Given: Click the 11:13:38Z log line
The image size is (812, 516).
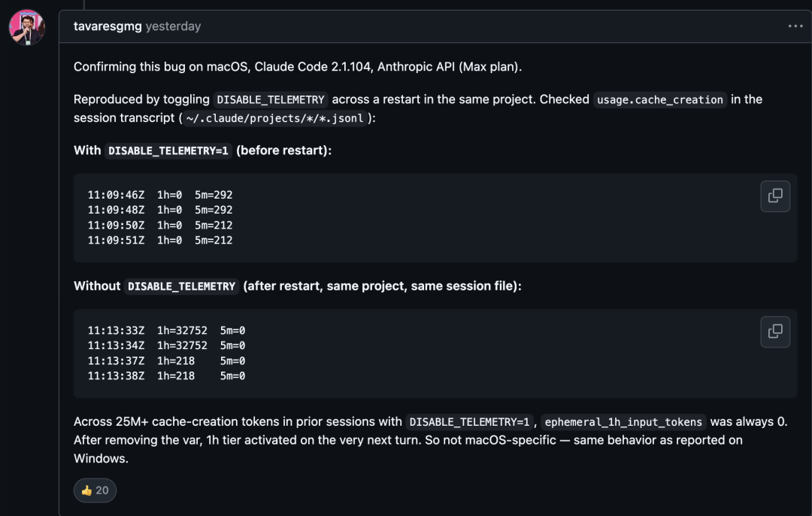Looking at the screenshot, I should (166, 376).
